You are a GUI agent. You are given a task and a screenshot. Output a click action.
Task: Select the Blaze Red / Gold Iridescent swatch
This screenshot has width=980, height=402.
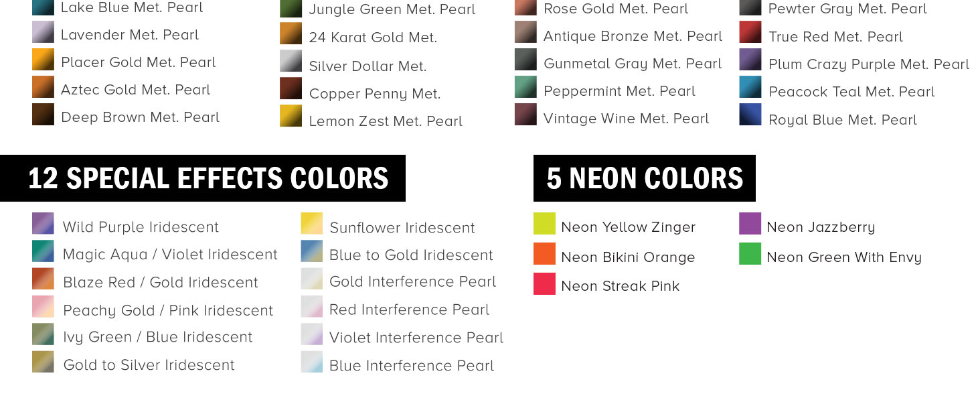click(x=43, y=279)
